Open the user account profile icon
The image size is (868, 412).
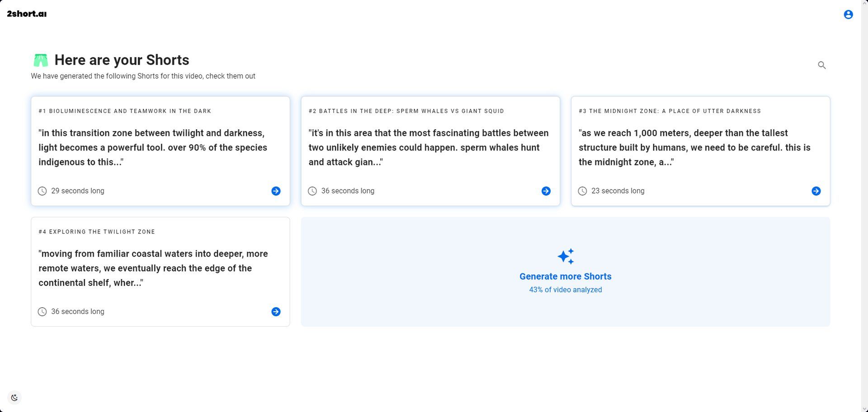tap(848, 14)
